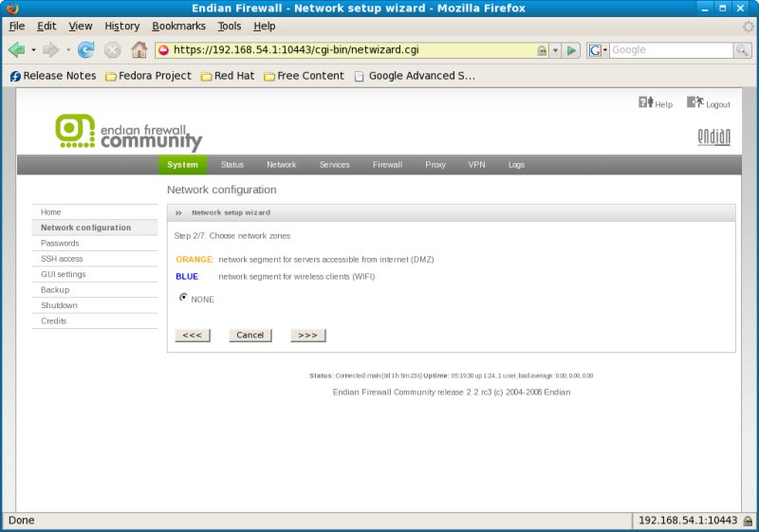Open the Tools menu
759x532 pixels.
pos(229,27)
